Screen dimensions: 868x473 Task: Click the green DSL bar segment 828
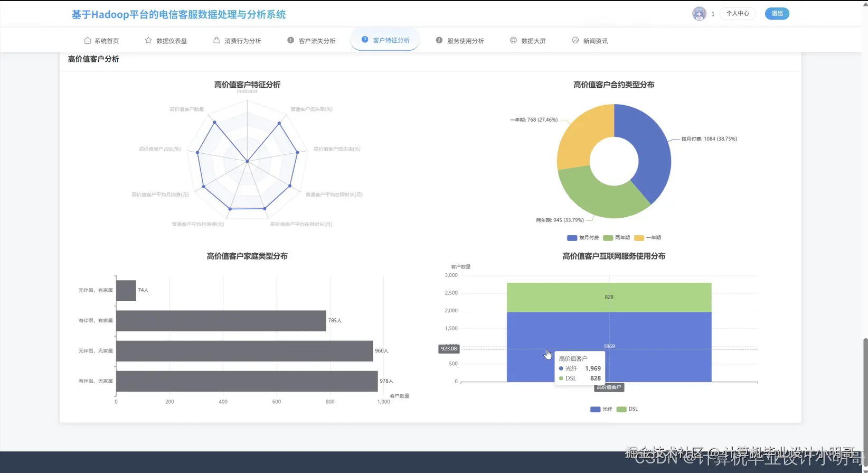point(609,298)
